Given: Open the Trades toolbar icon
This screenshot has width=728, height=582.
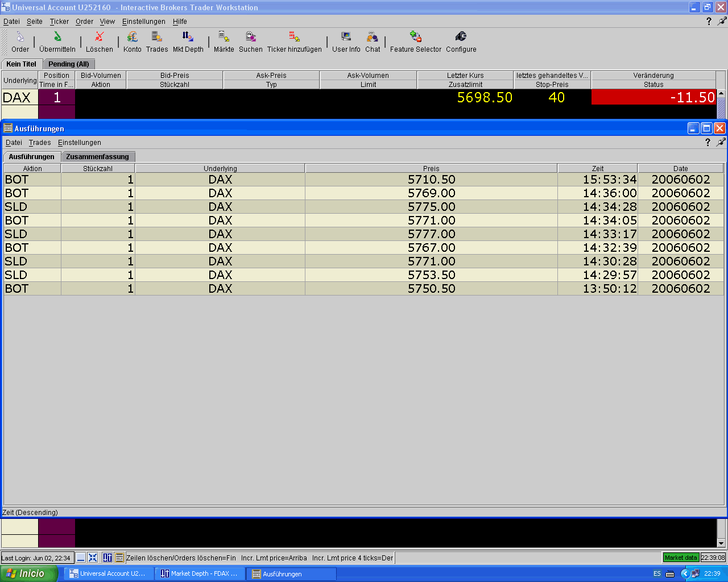Looking at the screenshot, I should tap(157, 37).
